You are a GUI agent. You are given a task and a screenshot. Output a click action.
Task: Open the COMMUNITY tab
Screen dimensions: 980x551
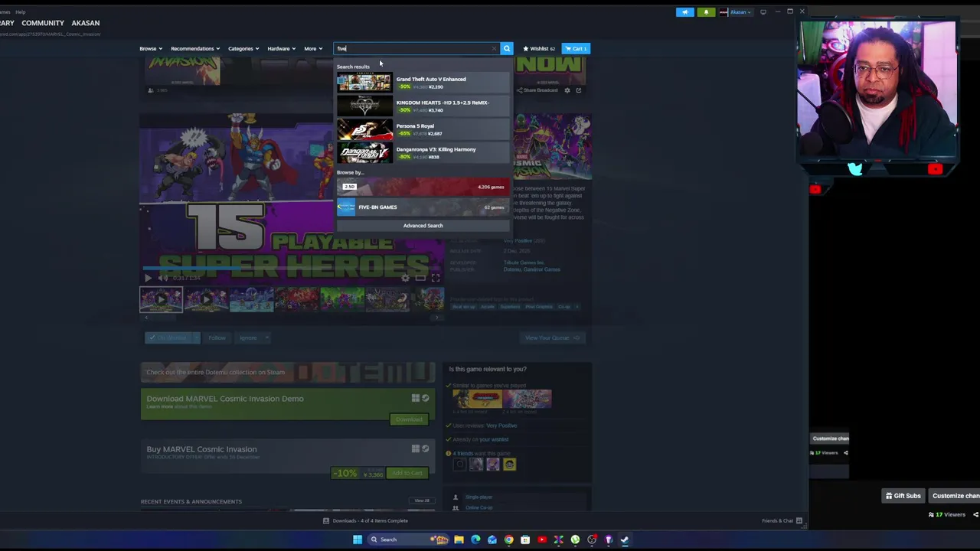pos(43,23)
